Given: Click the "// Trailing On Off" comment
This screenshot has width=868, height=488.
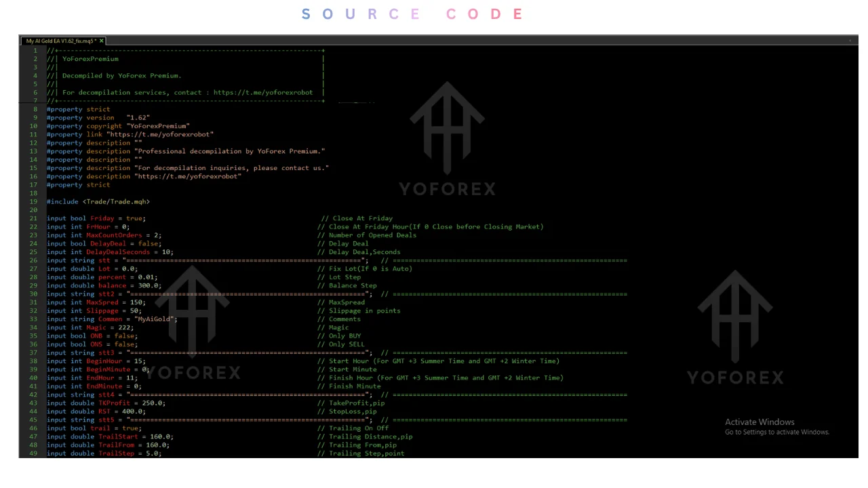Looking at the screenshot, I should tap(353, 428).
